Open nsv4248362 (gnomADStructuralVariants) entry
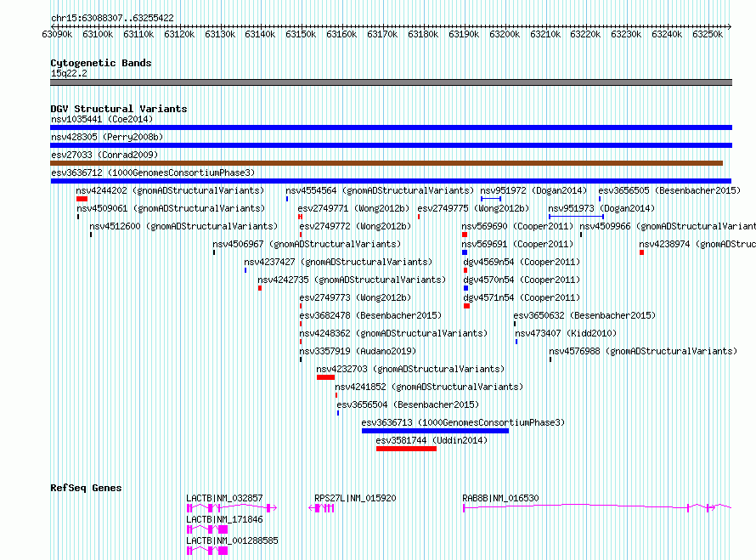The image size is (756, 560). 393,333
